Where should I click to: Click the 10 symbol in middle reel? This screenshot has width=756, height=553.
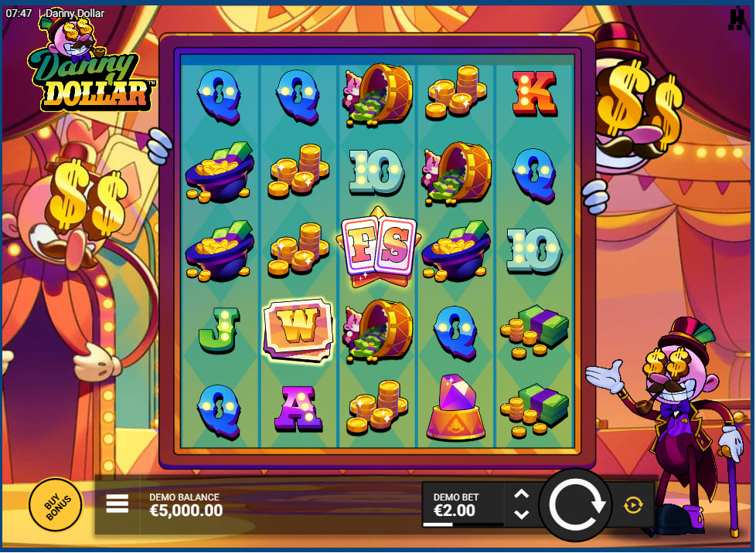tap(377, 172)
